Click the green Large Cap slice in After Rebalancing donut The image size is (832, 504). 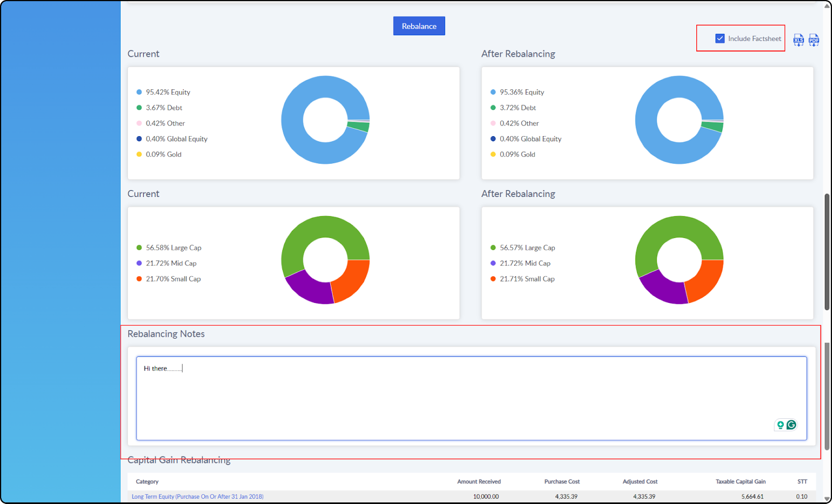point(671,227)
